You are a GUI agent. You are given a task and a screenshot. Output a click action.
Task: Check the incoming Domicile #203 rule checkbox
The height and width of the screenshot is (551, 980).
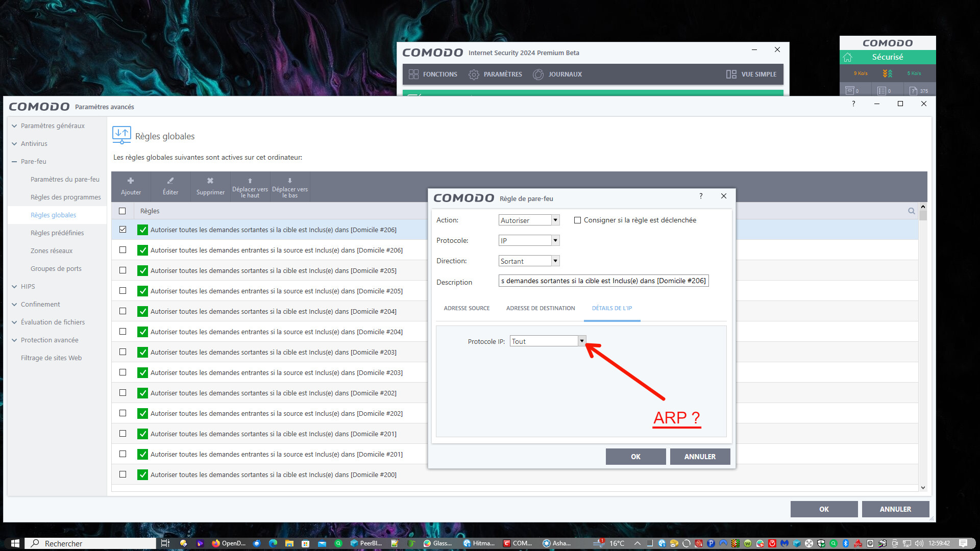122,372
